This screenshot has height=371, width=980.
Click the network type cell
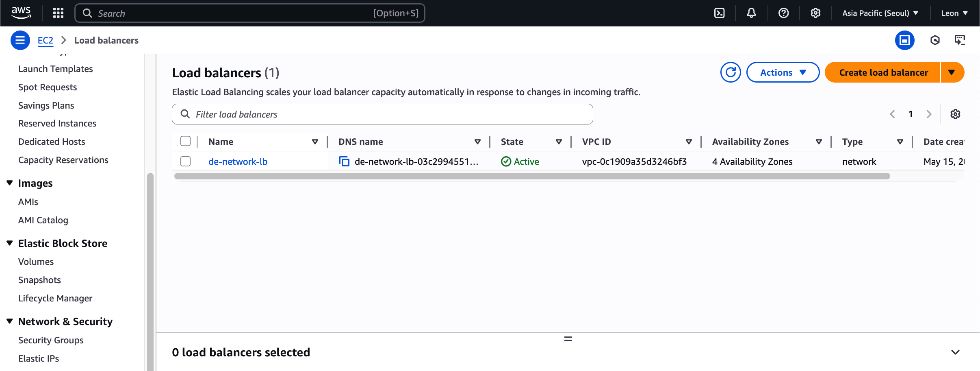tap(859, 161)
